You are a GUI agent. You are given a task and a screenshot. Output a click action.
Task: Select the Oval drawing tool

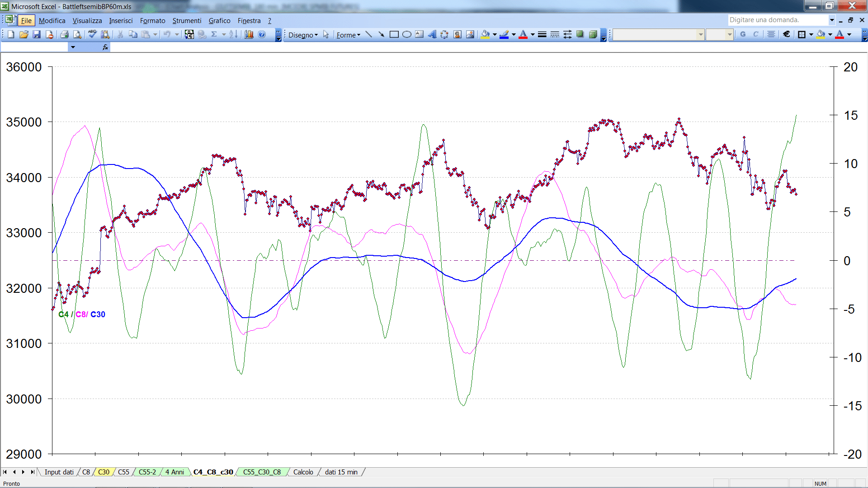407,34
